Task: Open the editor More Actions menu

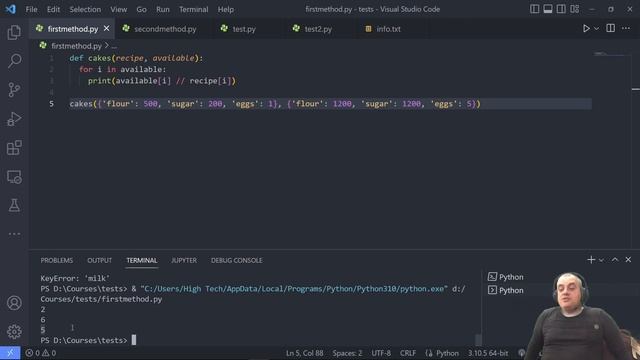Action: (x=626, y=28)
